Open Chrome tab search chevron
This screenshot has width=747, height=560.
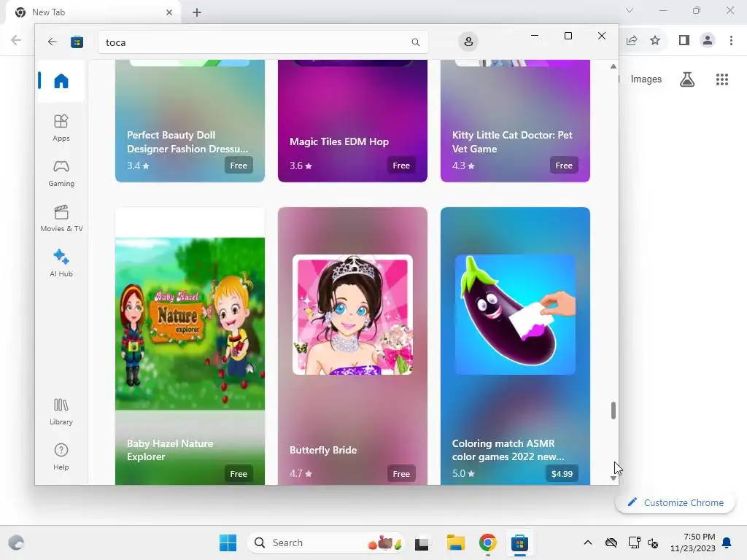[630, 10]
